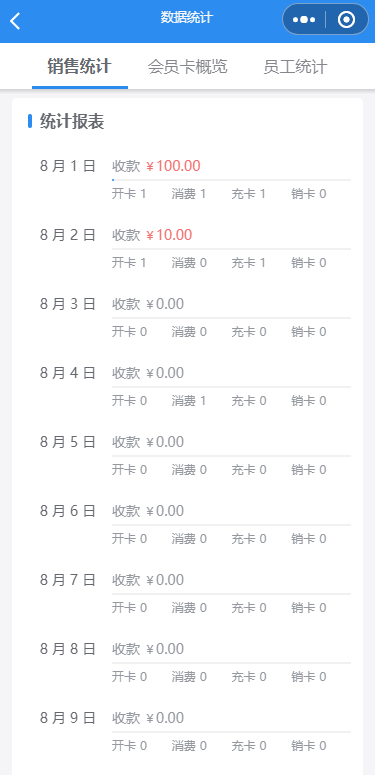Click the ¥10.00 revenue for 8月2日
375x775 pixels.
pyautogui.click(x=169, y=235)
